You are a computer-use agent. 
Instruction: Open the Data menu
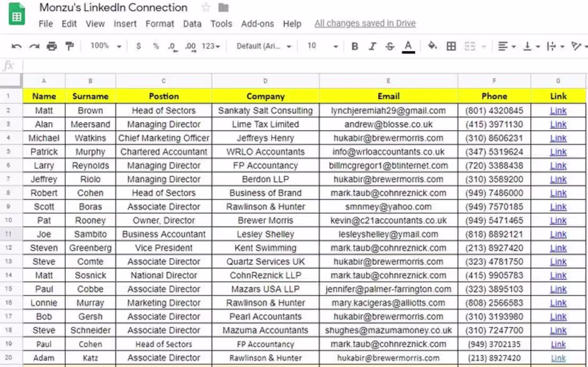(x=192, y=24)
